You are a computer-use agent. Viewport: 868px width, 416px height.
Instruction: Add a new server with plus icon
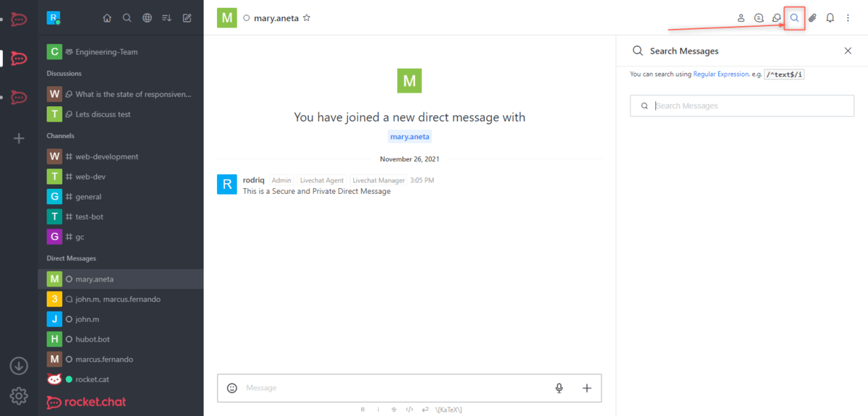[x=20, y=138]
